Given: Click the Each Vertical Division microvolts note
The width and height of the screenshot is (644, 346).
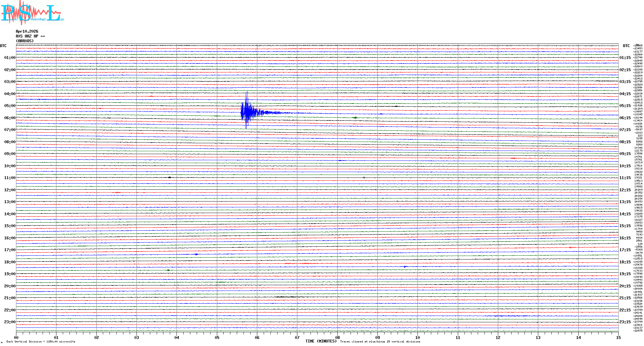Looking at the screenshot, I should click(x=41, y=342).
